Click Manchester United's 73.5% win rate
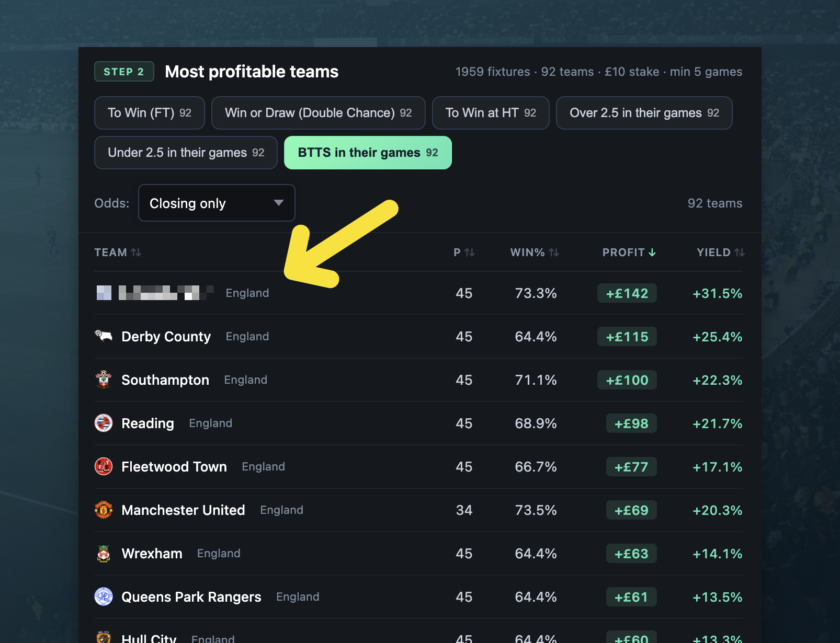This screenshot has width=840, height=643. tap(536, 510)
